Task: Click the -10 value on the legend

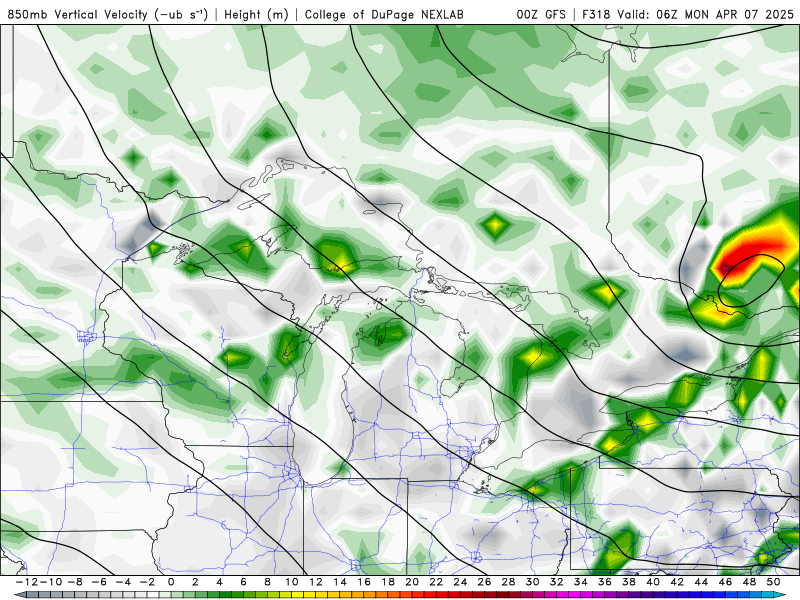Action: pos(51,582)
